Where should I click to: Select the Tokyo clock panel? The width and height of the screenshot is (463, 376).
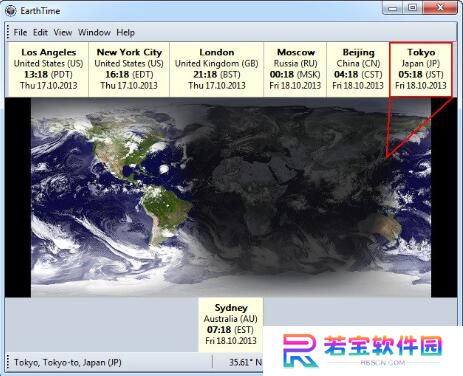[x=421, y=69]
